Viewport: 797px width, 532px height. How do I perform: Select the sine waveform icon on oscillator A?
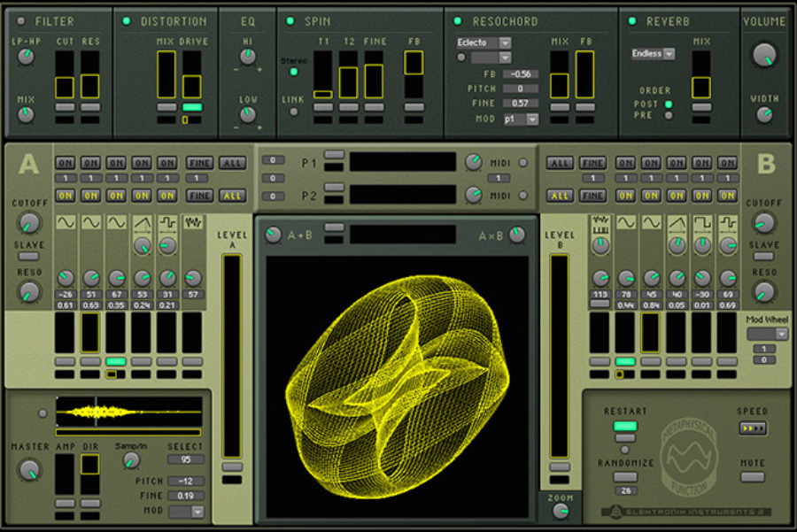(66, 223)
